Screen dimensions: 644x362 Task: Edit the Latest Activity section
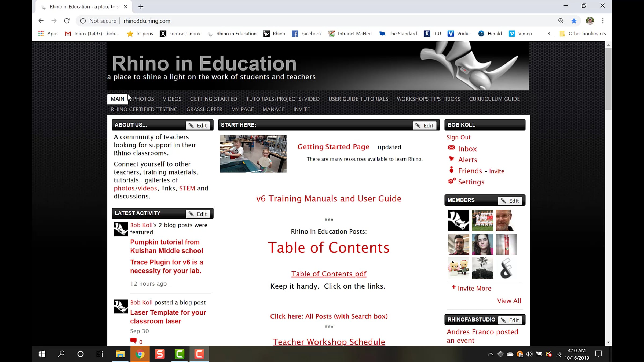[198, 214]
